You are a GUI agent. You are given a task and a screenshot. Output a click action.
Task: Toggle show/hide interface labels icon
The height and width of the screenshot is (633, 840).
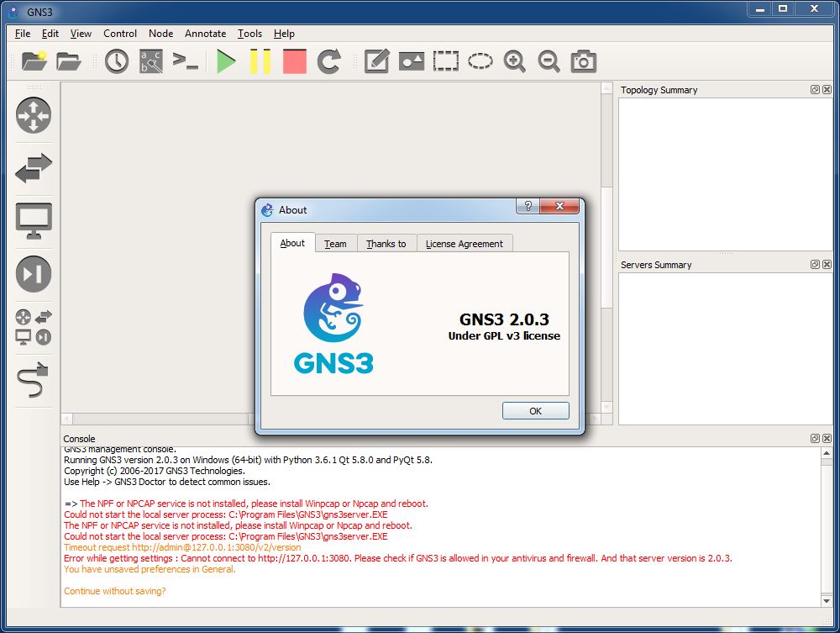click(151, 61)
